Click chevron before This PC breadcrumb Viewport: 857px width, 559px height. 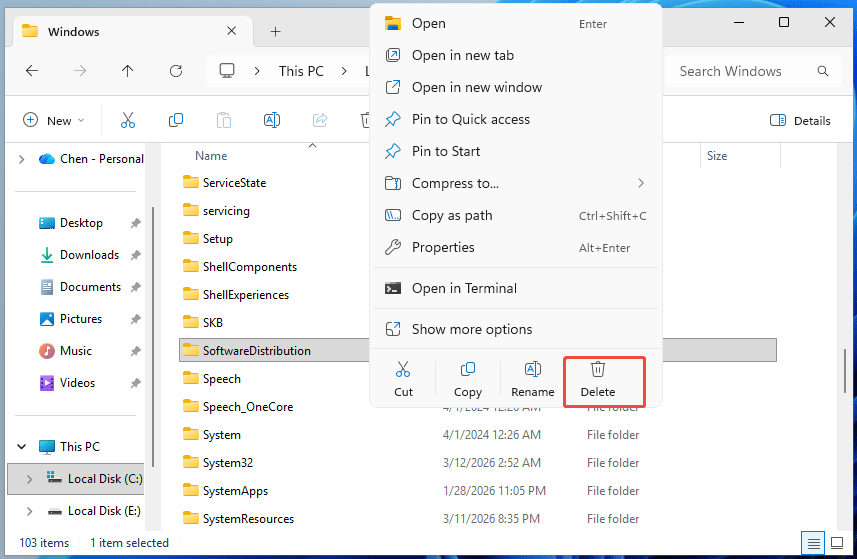(x=257, y=71)
